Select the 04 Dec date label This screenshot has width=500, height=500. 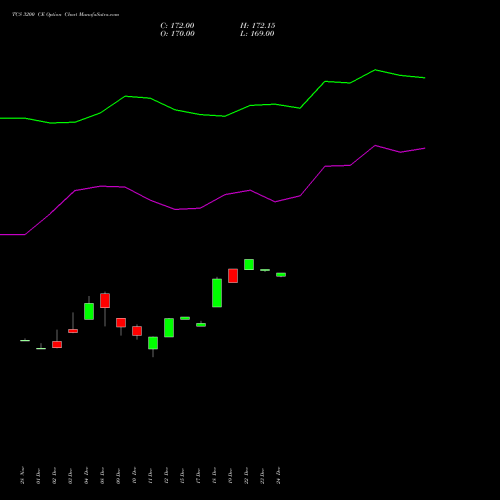click(x=87, y=476)
